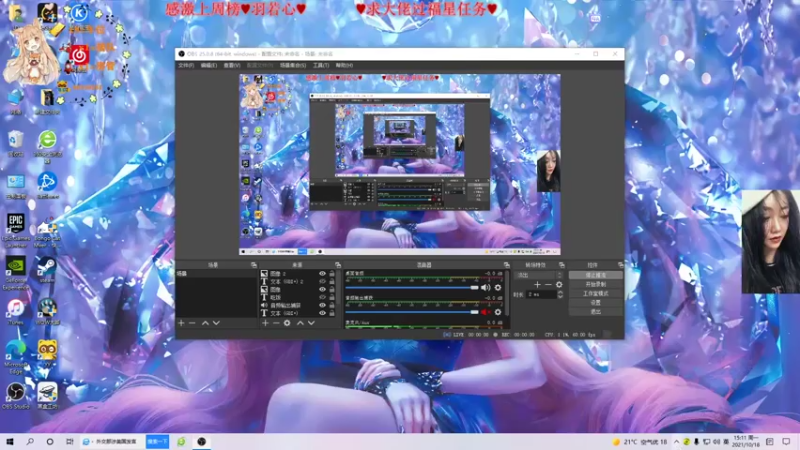Viewport: 800px width, 450px height.
Task: Open Task View in taskbar
Action: (x=69, y=442)
